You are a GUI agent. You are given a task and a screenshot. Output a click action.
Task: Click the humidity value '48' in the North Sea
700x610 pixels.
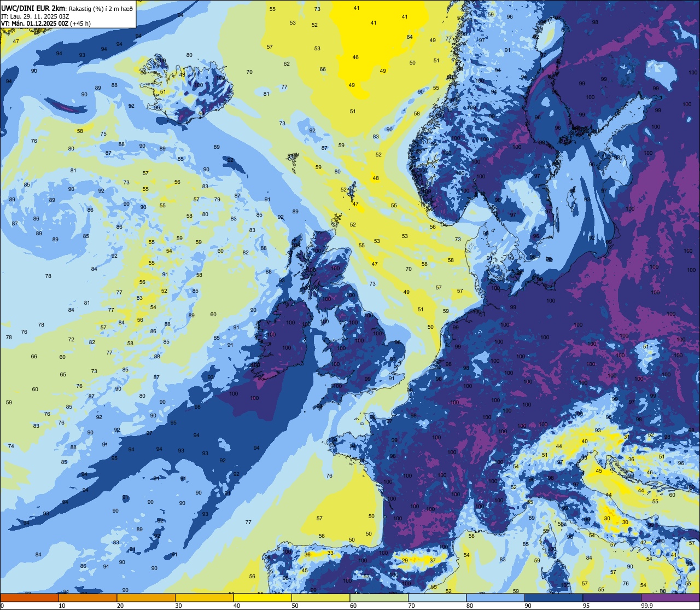[x=376, y=178]
